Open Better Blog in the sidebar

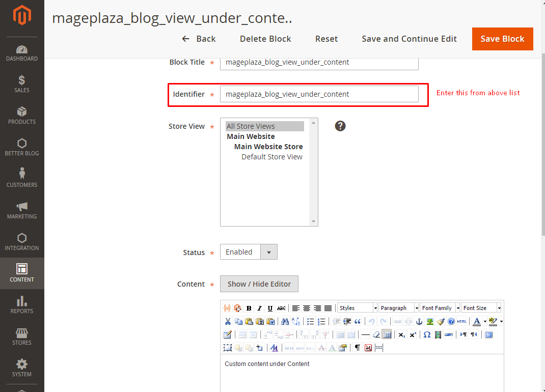pyautogui.click(x=22, y=147)
